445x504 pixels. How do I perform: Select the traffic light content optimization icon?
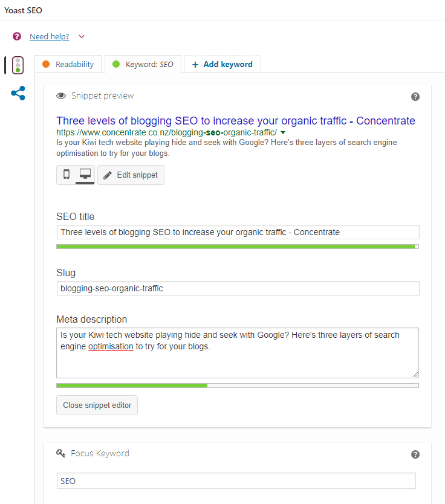pyautogui.click(x=18, y=65)
